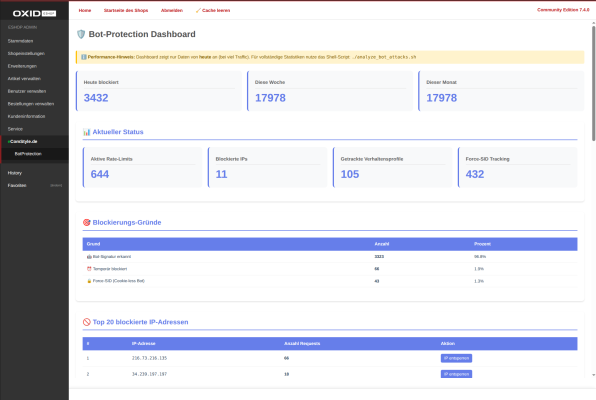Click the IP-Adresse column header

(x=144, y=344)
